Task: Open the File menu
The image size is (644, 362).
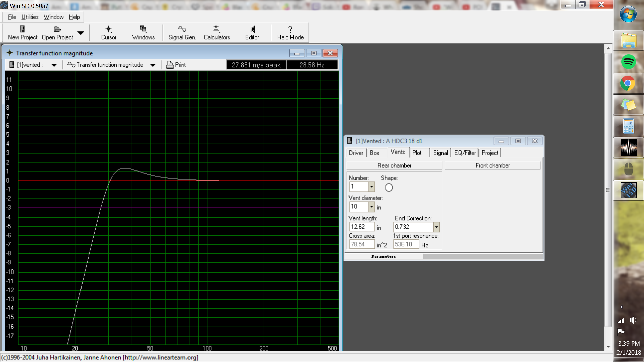Action: tap(12, 17)
